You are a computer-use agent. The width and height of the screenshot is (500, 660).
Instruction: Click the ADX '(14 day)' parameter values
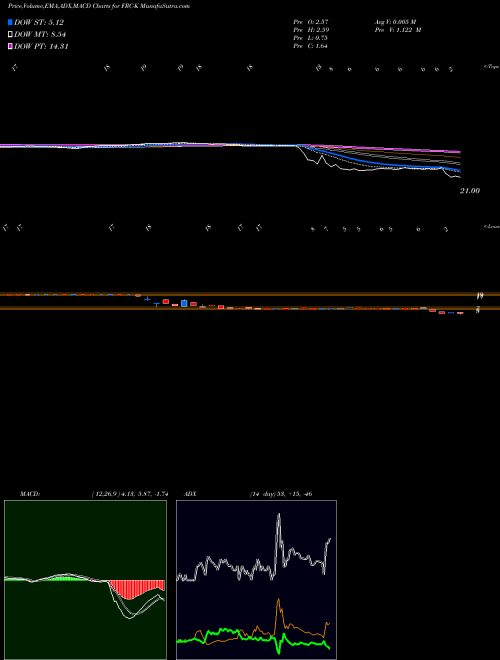pos(280,494)
